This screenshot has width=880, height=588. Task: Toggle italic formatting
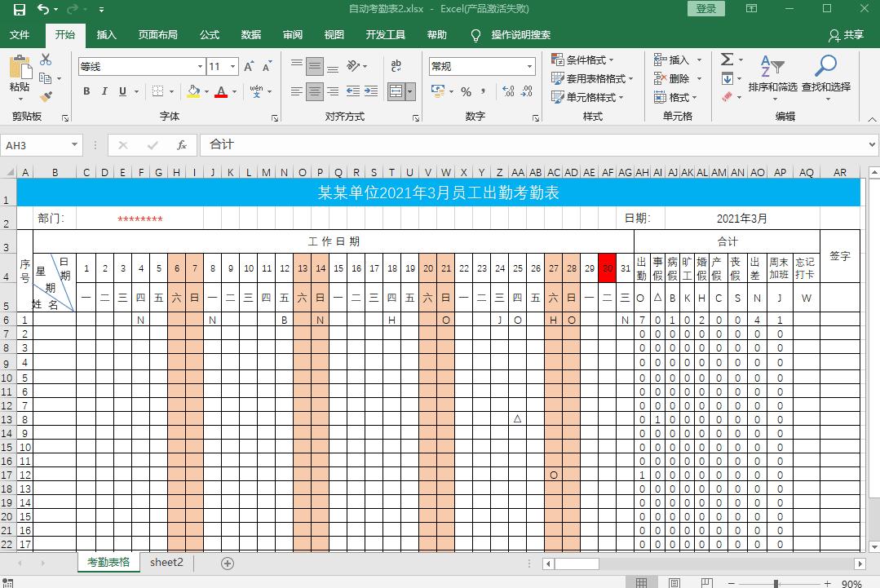coord(104,91)
